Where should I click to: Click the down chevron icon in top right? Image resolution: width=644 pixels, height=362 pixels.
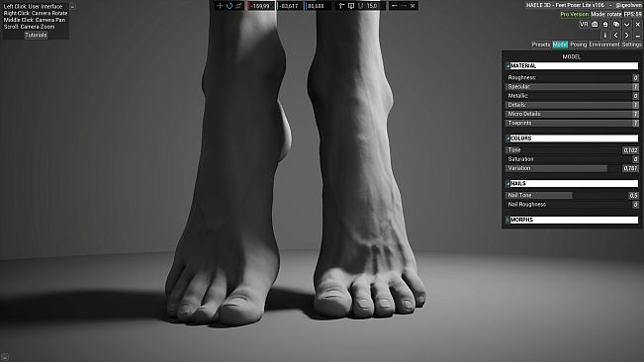point(627,24)
